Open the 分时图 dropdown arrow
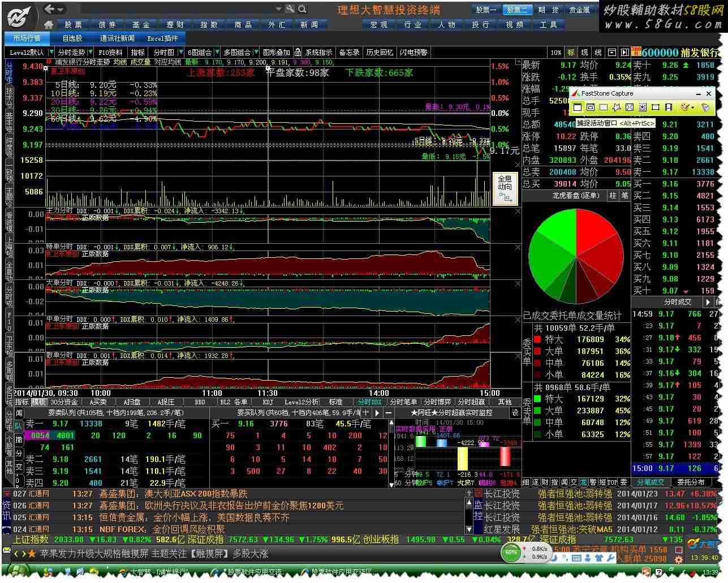Screen dimensions: 728x583 point(180,52)
